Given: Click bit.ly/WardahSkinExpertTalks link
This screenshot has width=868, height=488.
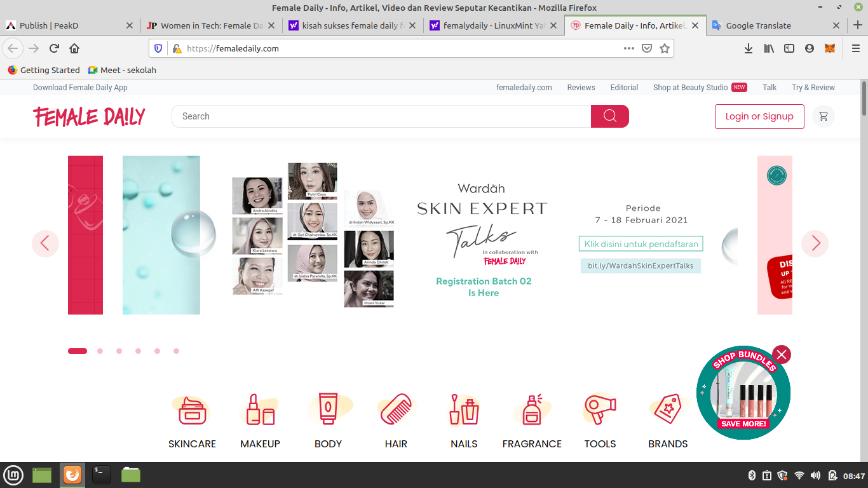Looking at the screenshot, I should 641,266.
